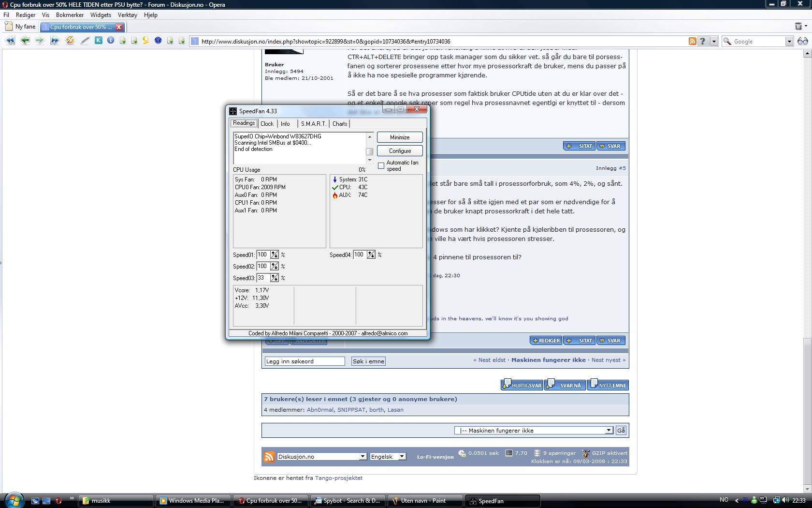The height and width of the screenshot is (508, 812).
Task: Click the Opera rewind navigation icon
Action: point(10,41)
